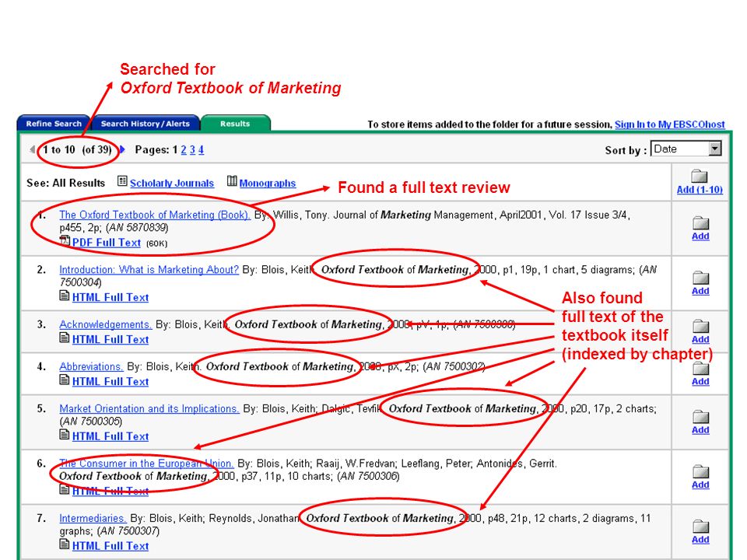Click folder icon for Intermediaries result
The height and width of the screenshot is (560, 747).
click(701, 527)
